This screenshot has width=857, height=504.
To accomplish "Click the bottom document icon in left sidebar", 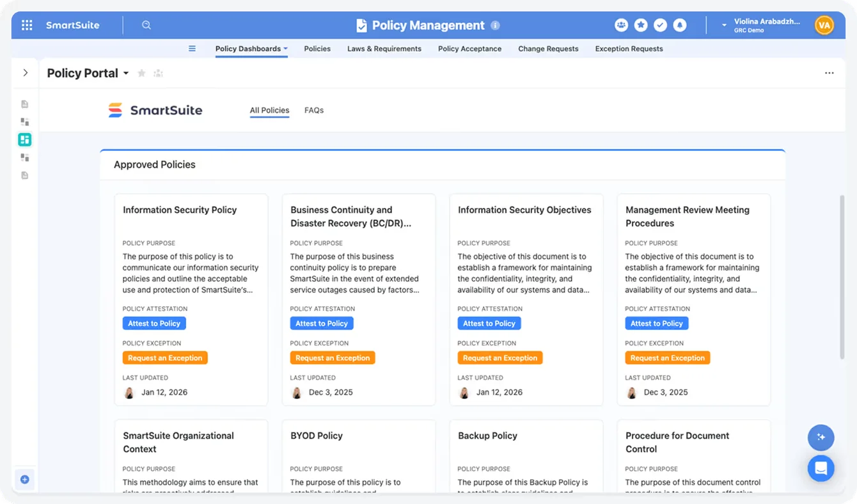I will 25,175.
